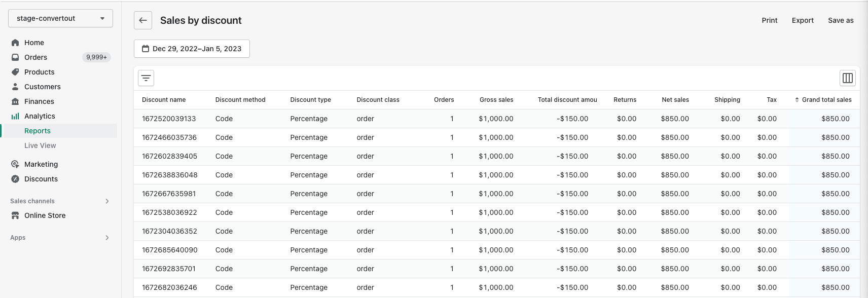Click discount name 1672682036246
The height and width of the screenshot is (298, 868).
coord(169,287)
